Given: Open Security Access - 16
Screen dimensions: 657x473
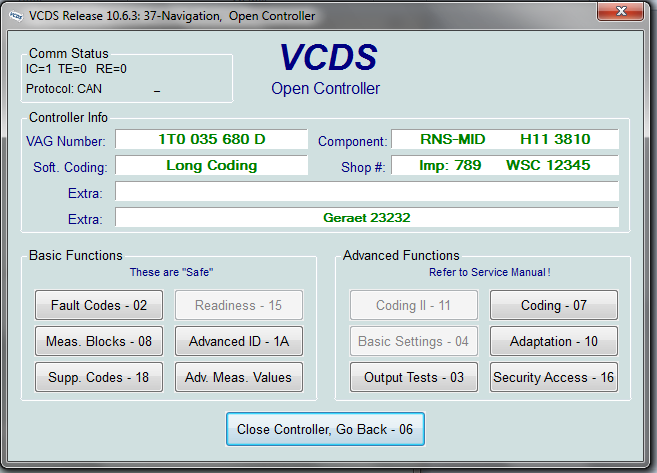Looking at the screenshot, I should [554, 377].
